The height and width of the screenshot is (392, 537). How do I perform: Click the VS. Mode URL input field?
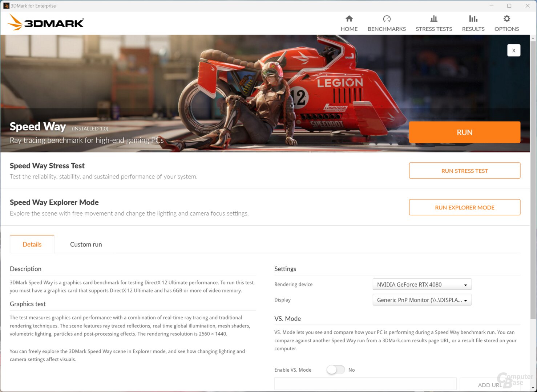[x=365, y=384]
